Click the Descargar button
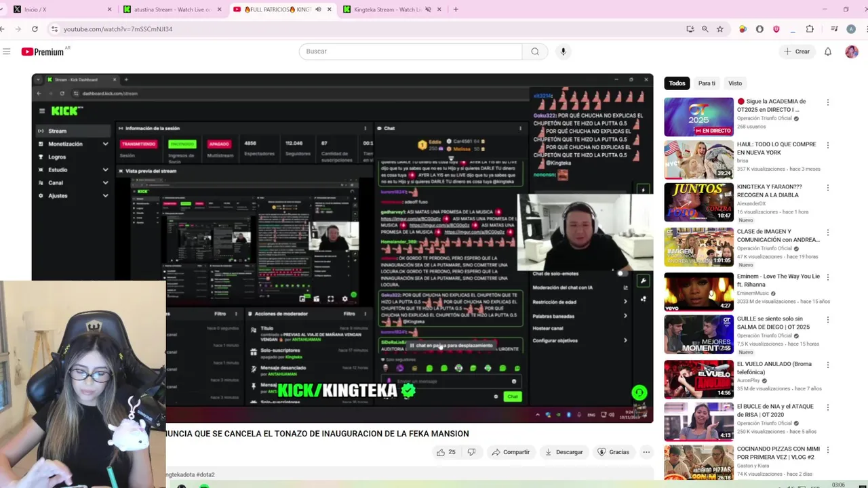 click(x=564, y=452)
